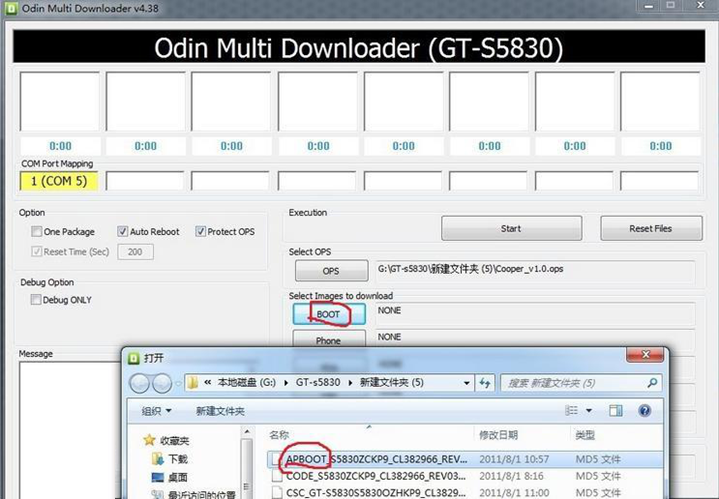Go forward in the file dialog
Screen dimensions: 719x499
tap(161, 383)
